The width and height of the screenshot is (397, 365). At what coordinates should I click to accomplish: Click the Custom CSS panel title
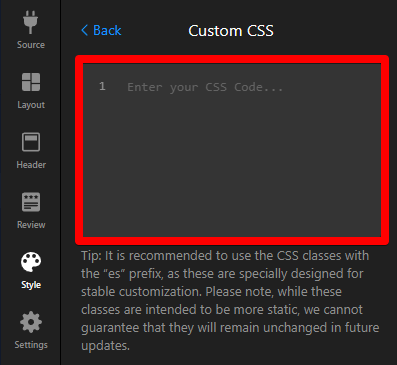click(231, 31)
